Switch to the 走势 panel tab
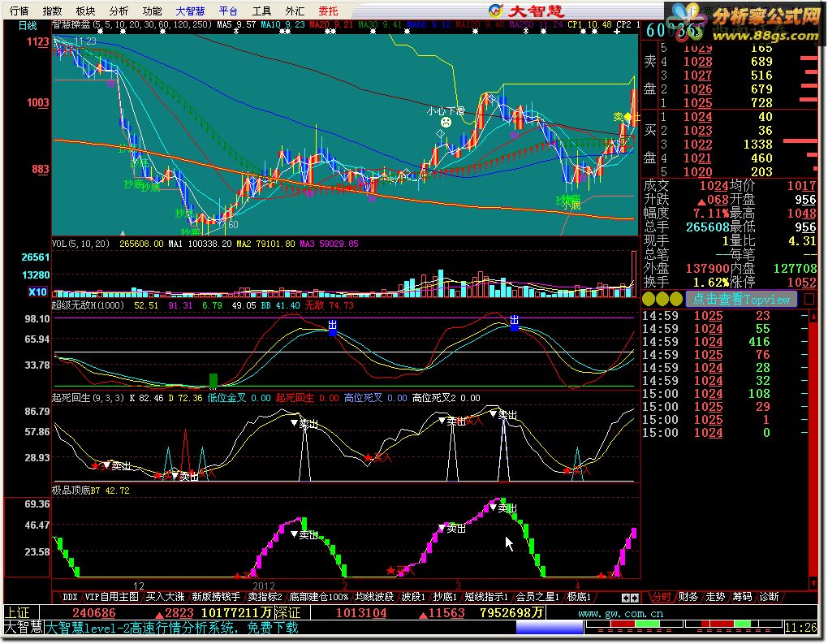Viewport: 828px width, 644px height. click(715, 597)
